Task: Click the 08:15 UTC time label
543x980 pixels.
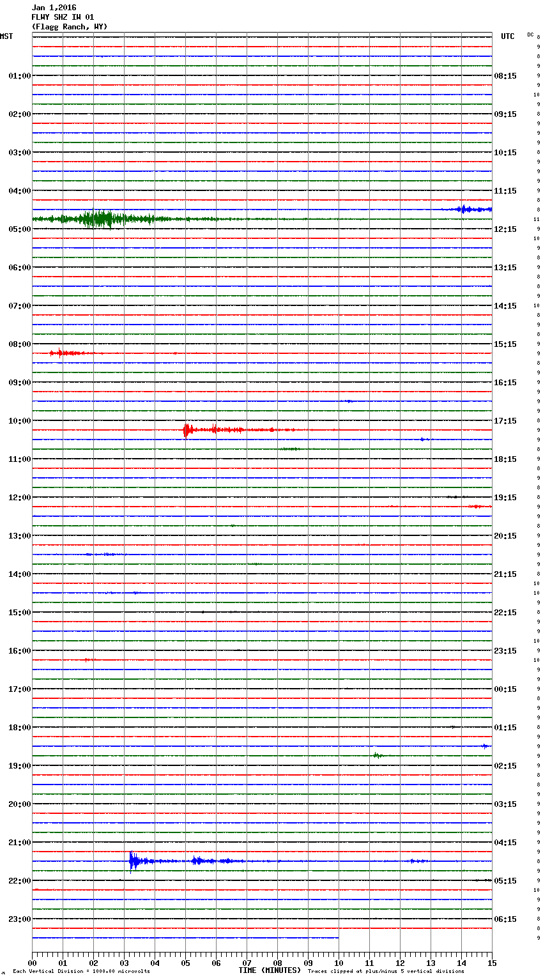Action: tap(505, 76)
